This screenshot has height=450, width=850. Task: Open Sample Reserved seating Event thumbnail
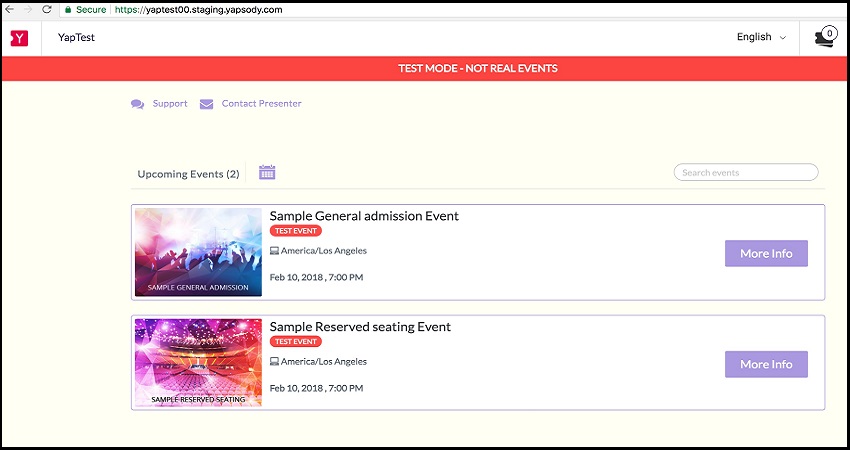coord(198,363)
